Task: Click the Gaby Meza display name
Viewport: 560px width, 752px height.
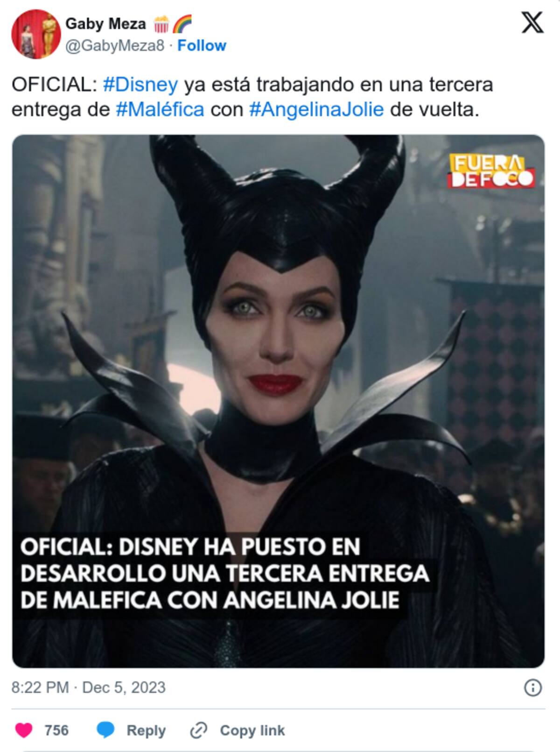Action: [x=105, y=24]
